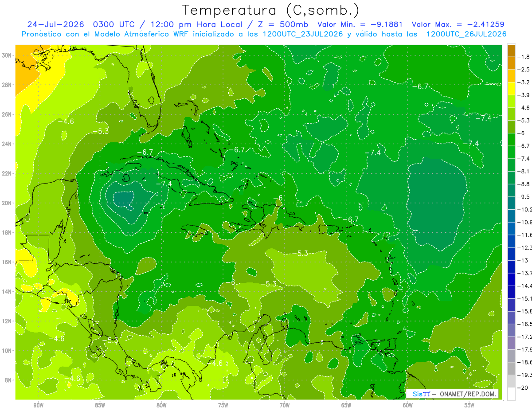Click the "70W" longitude label
The image size is (532, 411).
(x=285, y=405)
